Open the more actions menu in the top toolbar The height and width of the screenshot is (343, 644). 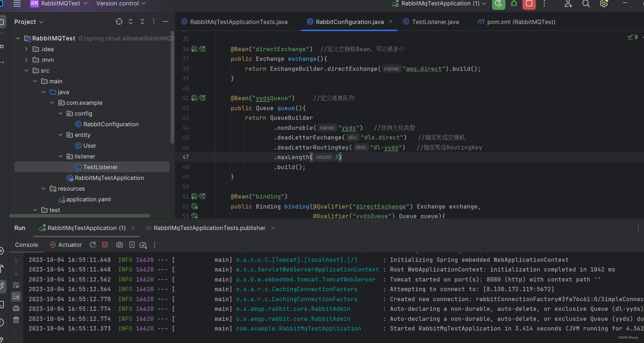click(544, 4)
